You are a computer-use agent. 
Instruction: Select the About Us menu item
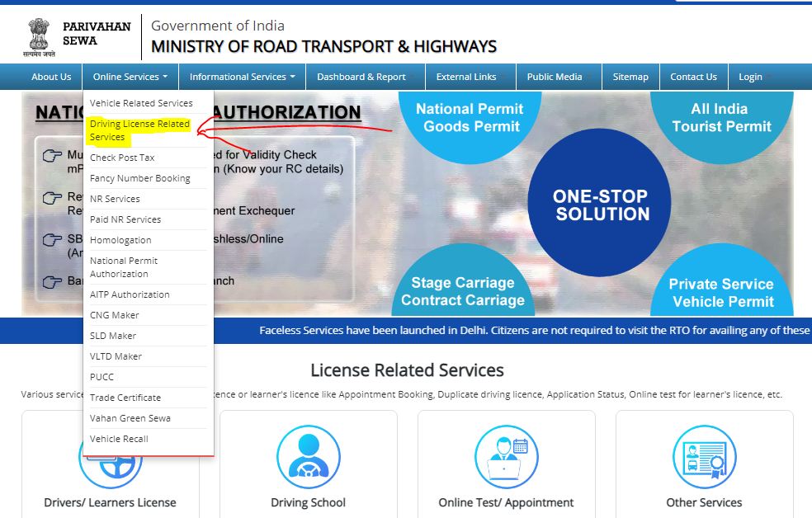pos(50,76)
